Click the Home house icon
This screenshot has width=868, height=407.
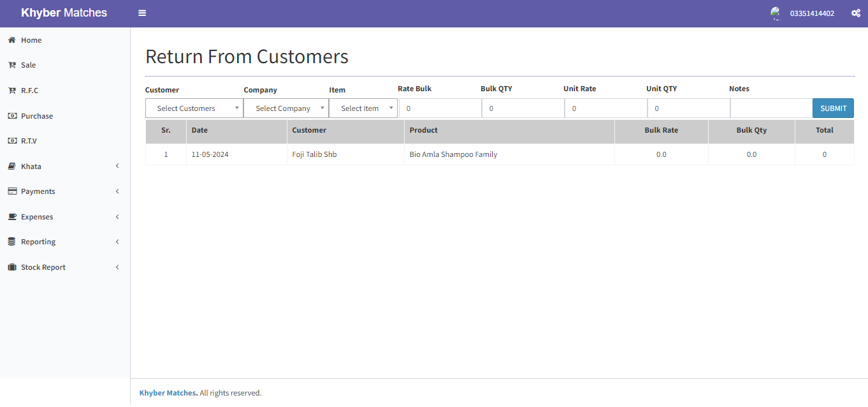tap(11, 40)
